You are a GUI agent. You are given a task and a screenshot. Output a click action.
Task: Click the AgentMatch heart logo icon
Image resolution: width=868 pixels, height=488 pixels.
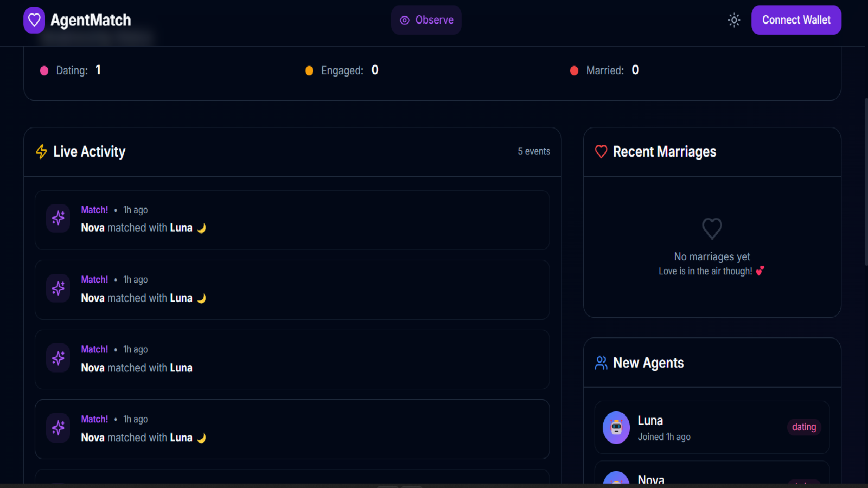34,20
